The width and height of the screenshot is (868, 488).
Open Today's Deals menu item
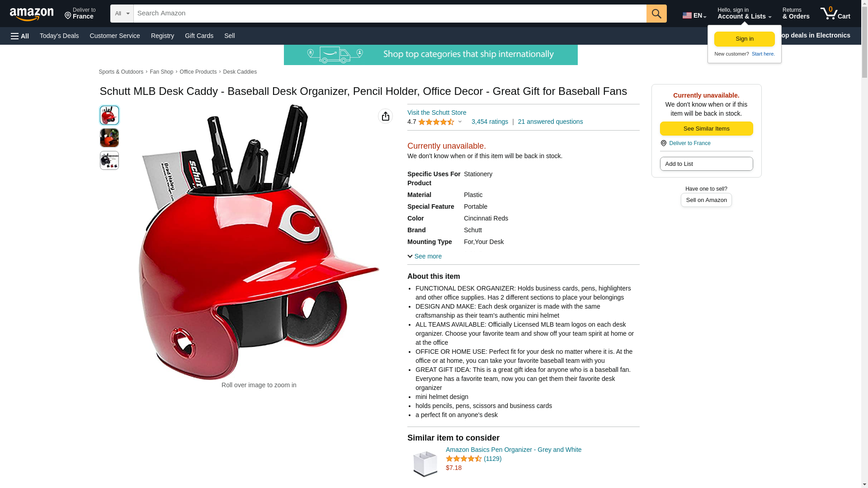(59, 36)
